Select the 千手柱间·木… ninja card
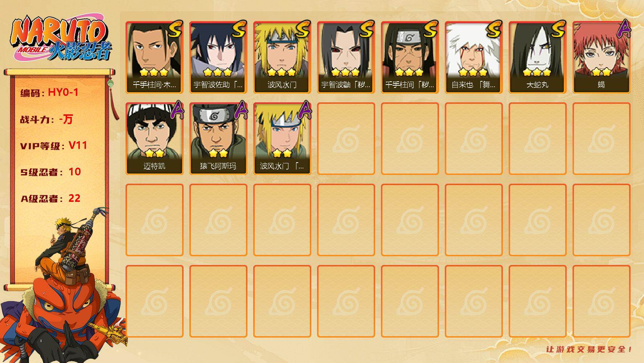Image resolution: width=644 pixels, height=363 pixels. pyautogui.click(x=155, y=57)
